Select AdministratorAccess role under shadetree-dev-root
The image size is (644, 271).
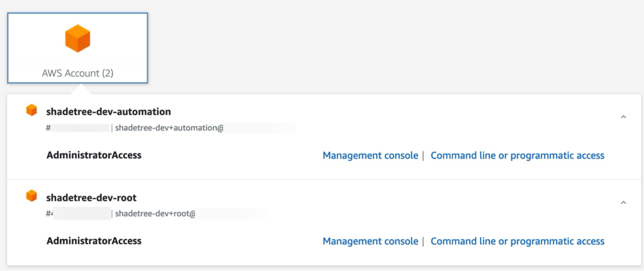pyautogui.click(x=94, y=241)
